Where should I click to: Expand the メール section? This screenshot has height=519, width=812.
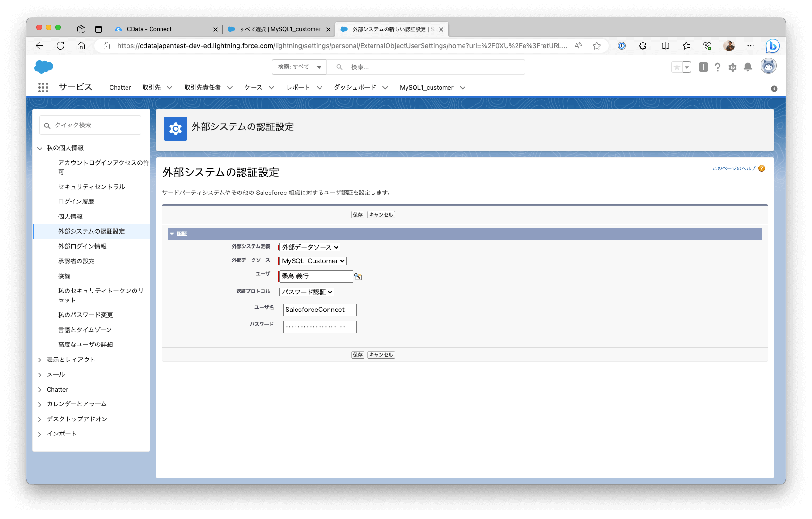pos(40,375)
